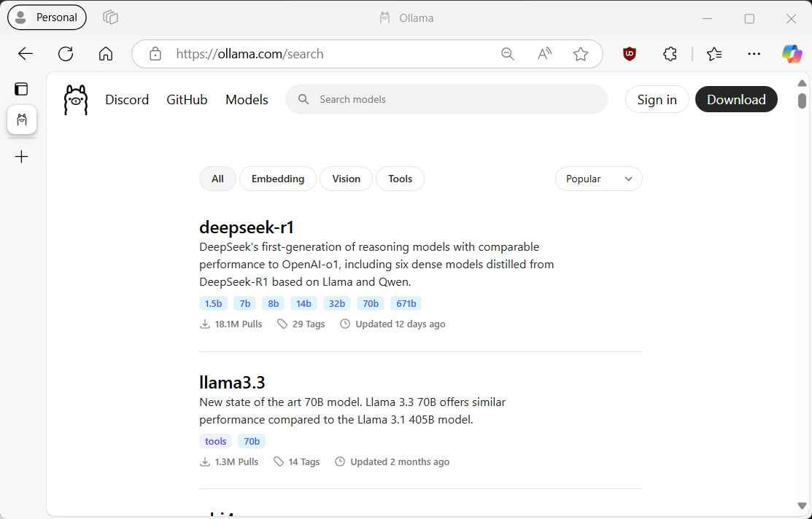Select the 14b tag of deepseek-r1

(x=304, y=304)
